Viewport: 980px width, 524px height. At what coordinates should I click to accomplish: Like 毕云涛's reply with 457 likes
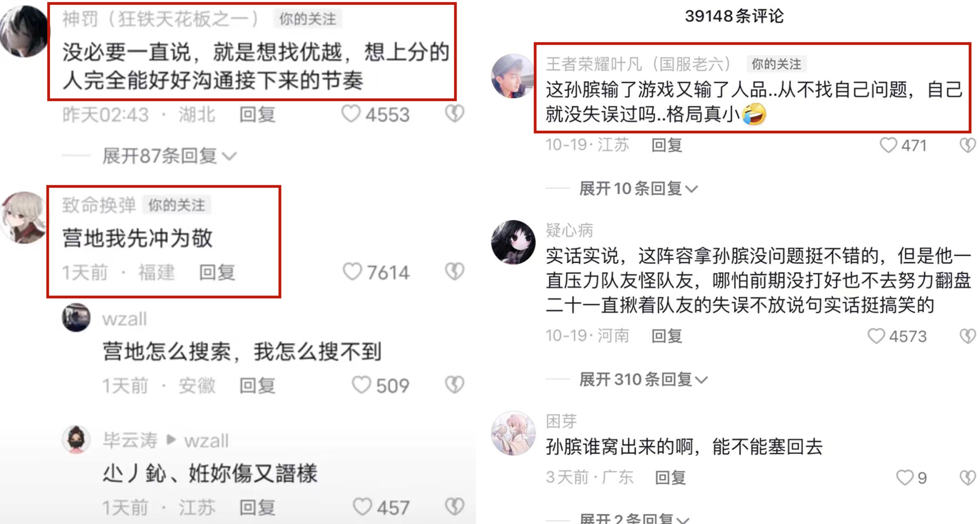coord(362,507)
